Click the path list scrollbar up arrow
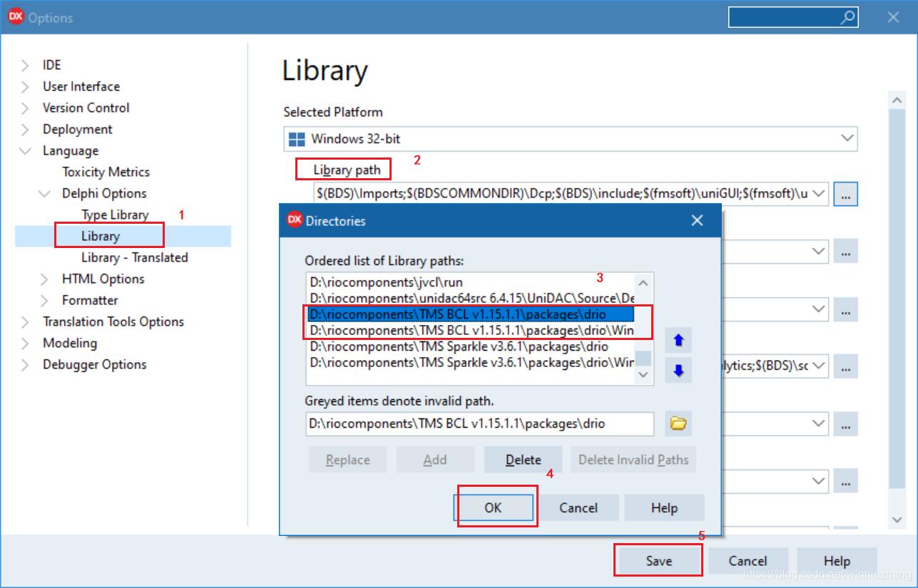Screen dimensions: 918x588 (643, 282)
